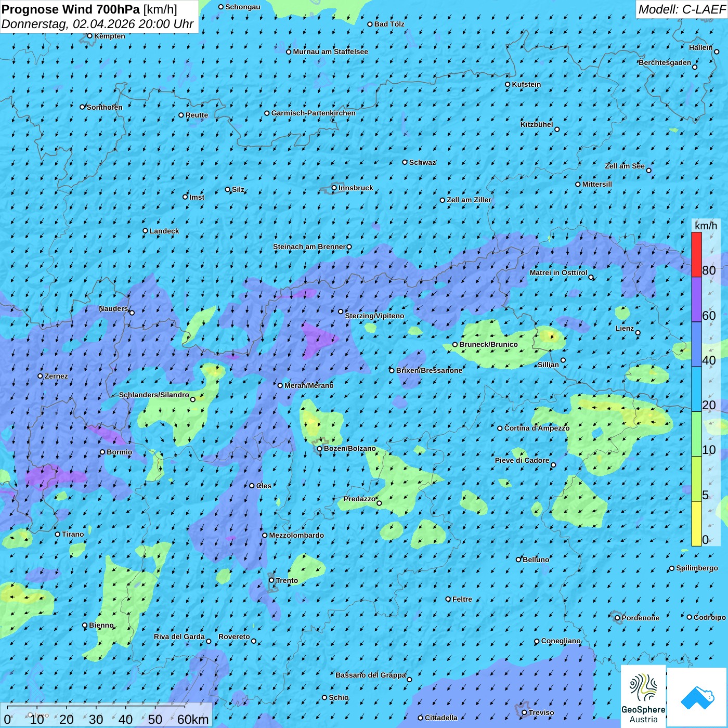
Task: Click the Meran/Merano label
Action: 309,385
